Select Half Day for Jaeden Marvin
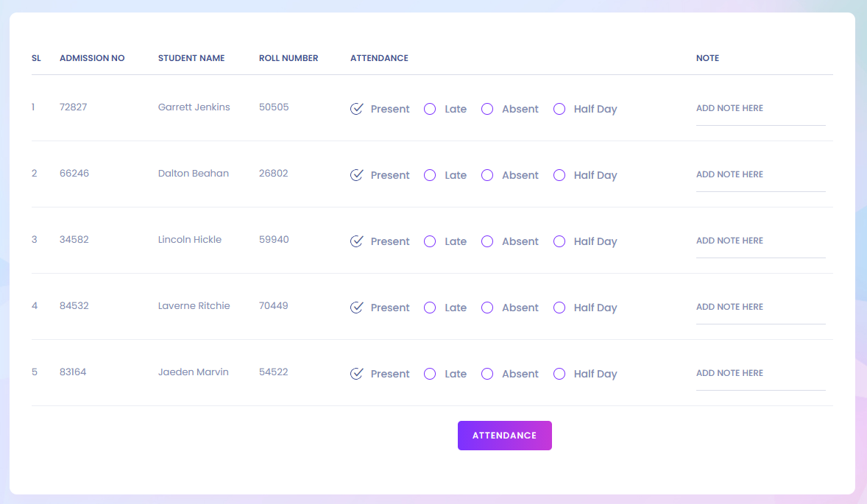This screenshot has width=867, height=504. pyautogui.click(x=559, y=374)
